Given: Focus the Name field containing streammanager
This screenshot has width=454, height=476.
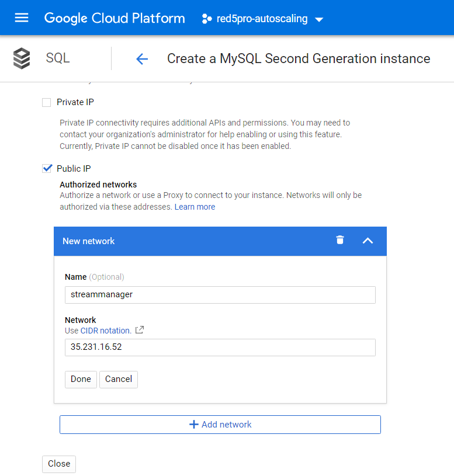Looking at the screenshot, I should (x=220, y=295).
